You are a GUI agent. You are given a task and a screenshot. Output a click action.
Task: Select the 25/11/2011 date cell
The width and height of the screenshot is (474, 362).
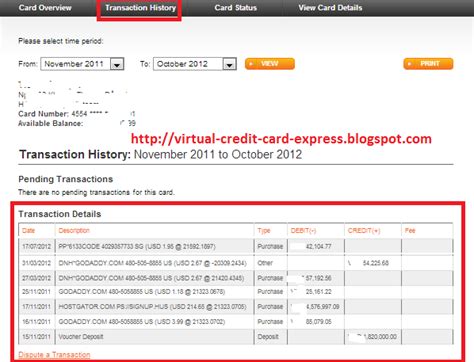click(x=37, y=292)
